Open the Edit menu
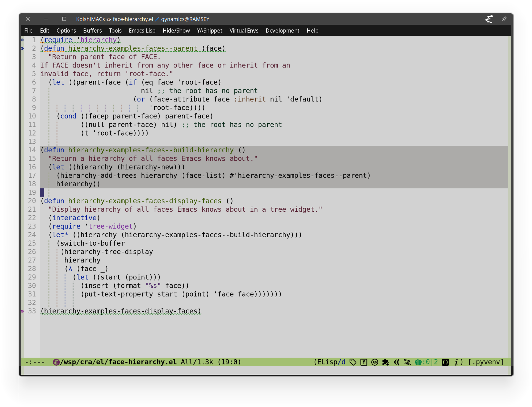 (x=45, y=31)
